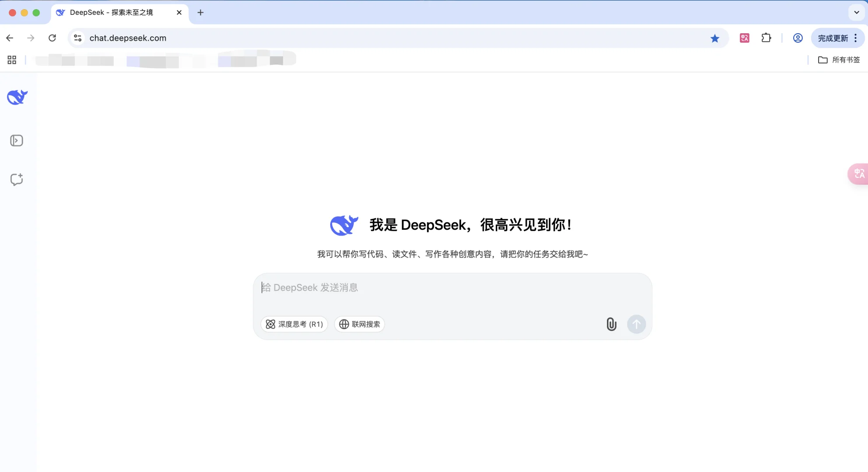
Task: Open Chrome's three-dot menu
Action: click(855, 38)
